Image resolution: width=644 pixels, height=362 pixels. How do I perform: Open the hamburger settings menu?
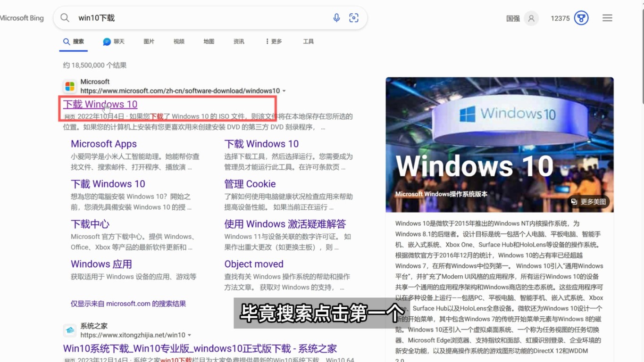pos(607,18)
